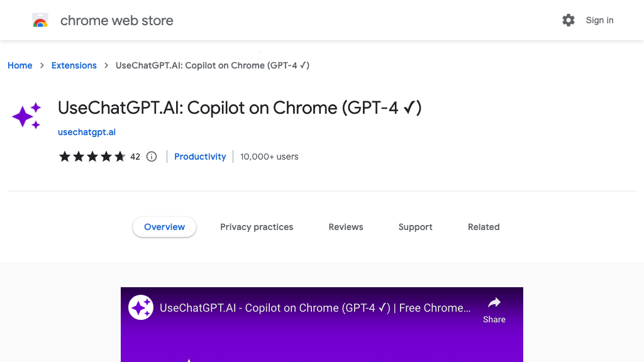Visit the usechatgpt.ai developer link
The image size is (644, 362).
87,132
